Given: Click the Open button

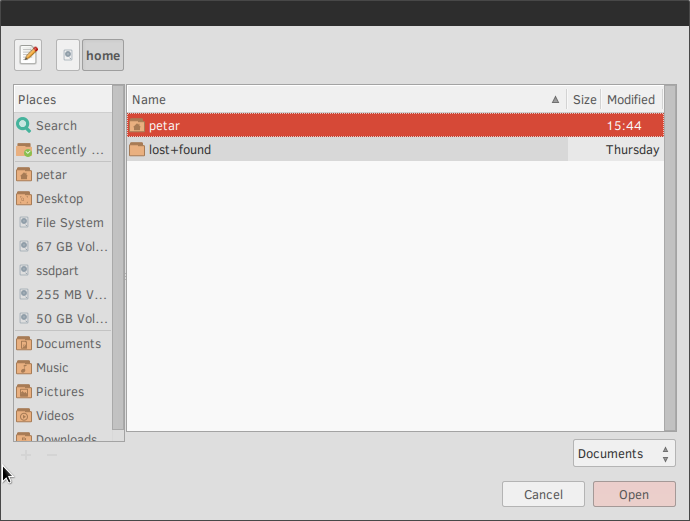Looking at the screenshot, I should coord(634,495).
